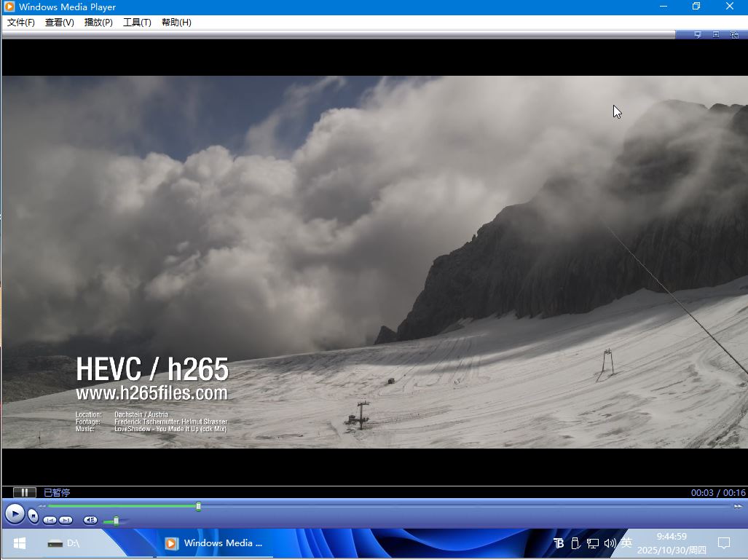Open the Windows Start menu

(x=19, y=543)
